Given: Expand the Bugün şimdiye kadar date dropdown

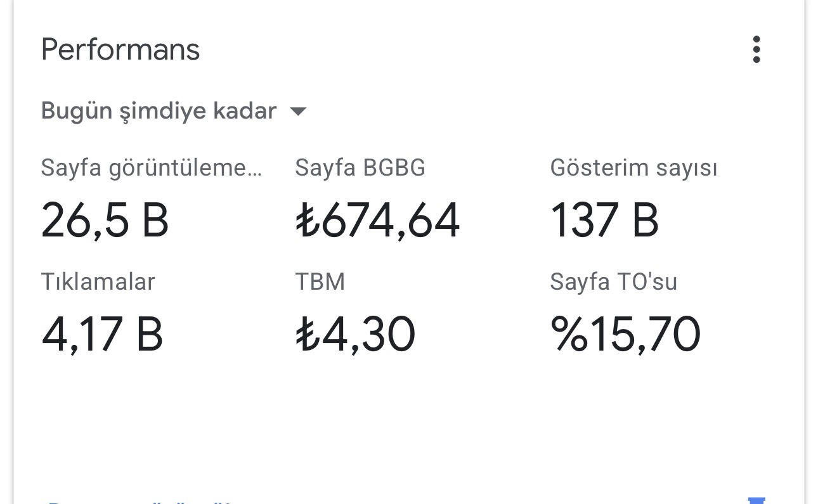Looking at the screenshot, I should [x=174, y=111].
